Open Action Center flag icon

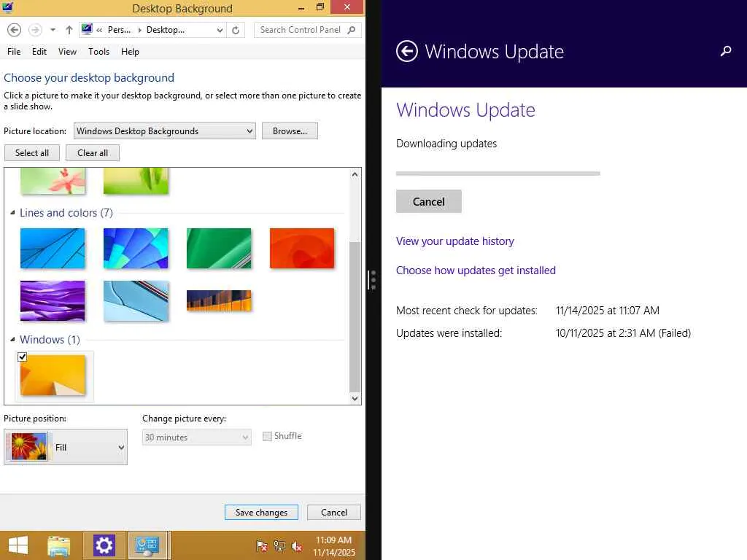[x=262, y=546]
